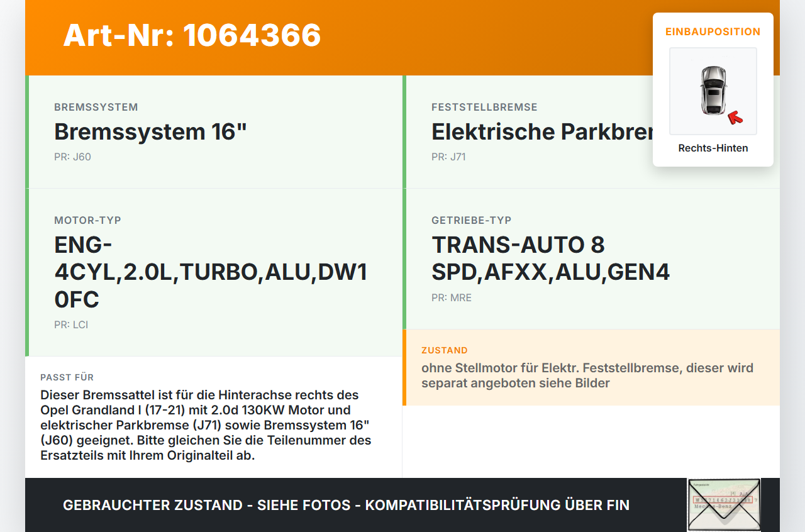
Task: Click the Elektrische Parkbremse entry
Action: [542, 132]
